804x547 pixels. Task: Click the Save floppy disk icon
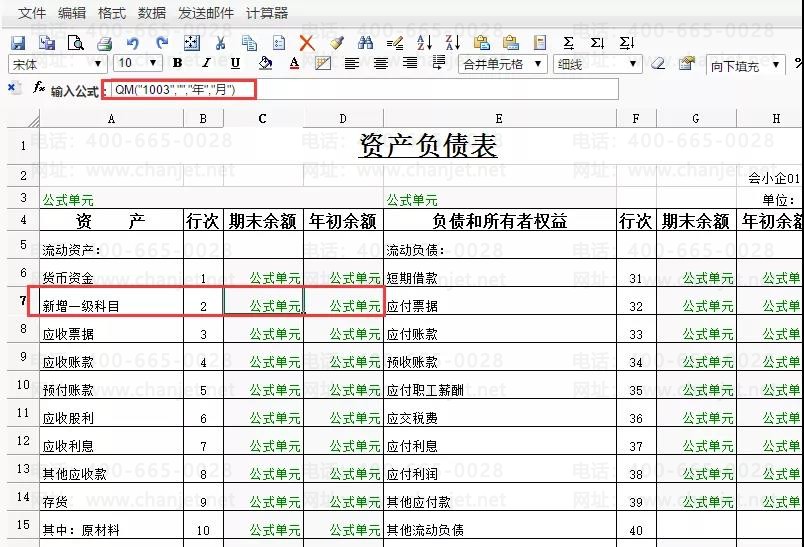coord(18,43)
